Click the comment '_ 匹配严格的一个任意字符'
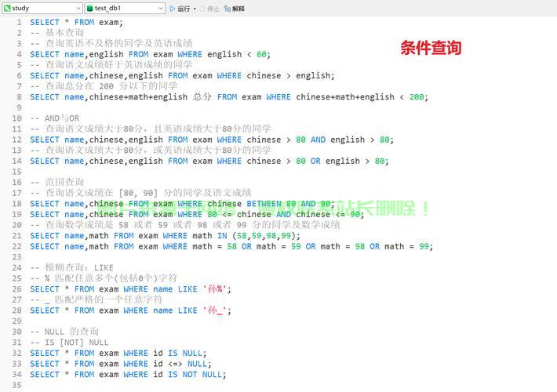Viewport: 557px width, 392px height. (104, 299)
